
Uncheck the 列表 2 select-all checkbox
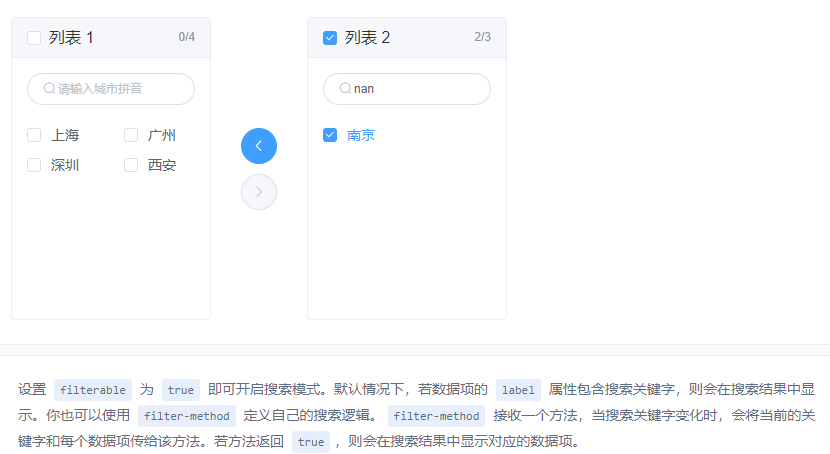[x=330, y=38]
